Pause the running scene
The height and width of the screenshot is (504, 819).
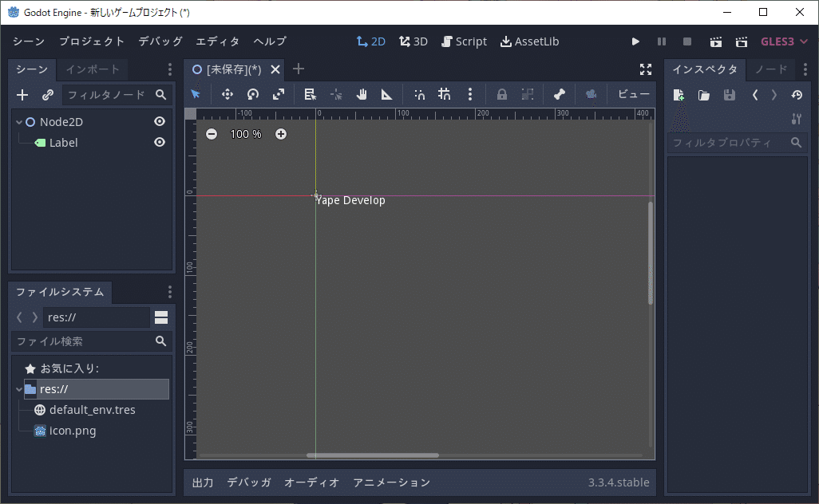[661, 41]
